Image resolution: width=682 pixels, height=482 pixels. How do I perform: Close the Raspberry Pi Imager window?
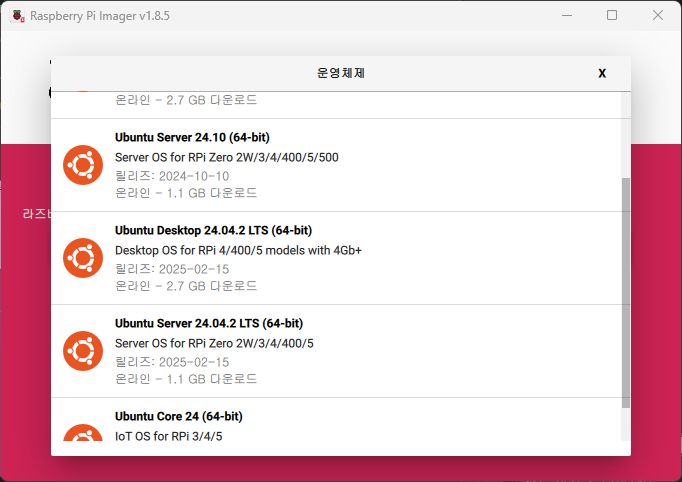click(658, 16)
